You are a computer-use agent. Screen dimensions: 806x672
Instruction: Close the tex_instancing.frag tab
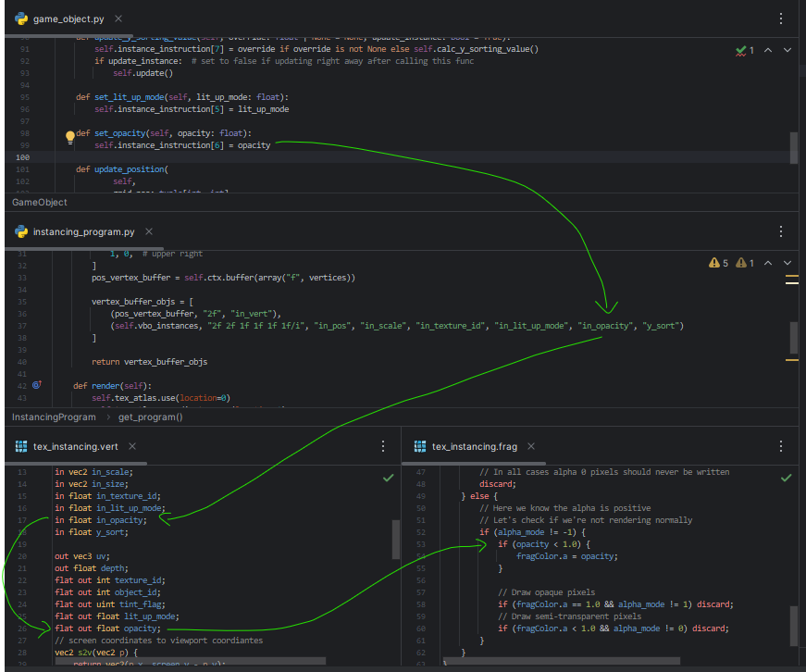tap(531, 446)
